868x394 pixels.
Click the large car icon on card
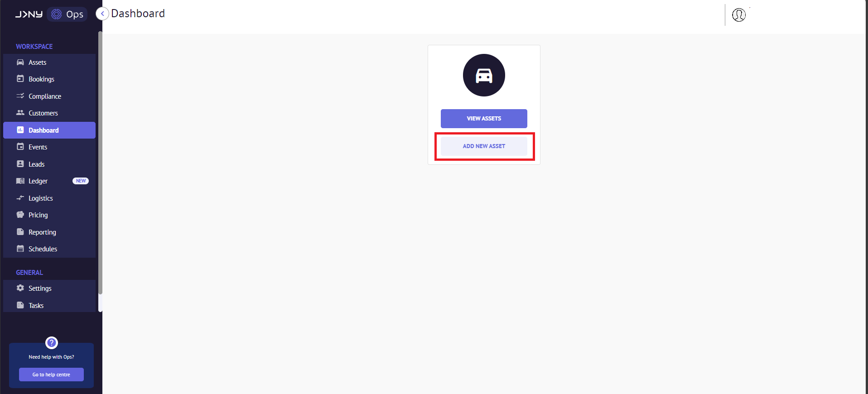[484, 75]
